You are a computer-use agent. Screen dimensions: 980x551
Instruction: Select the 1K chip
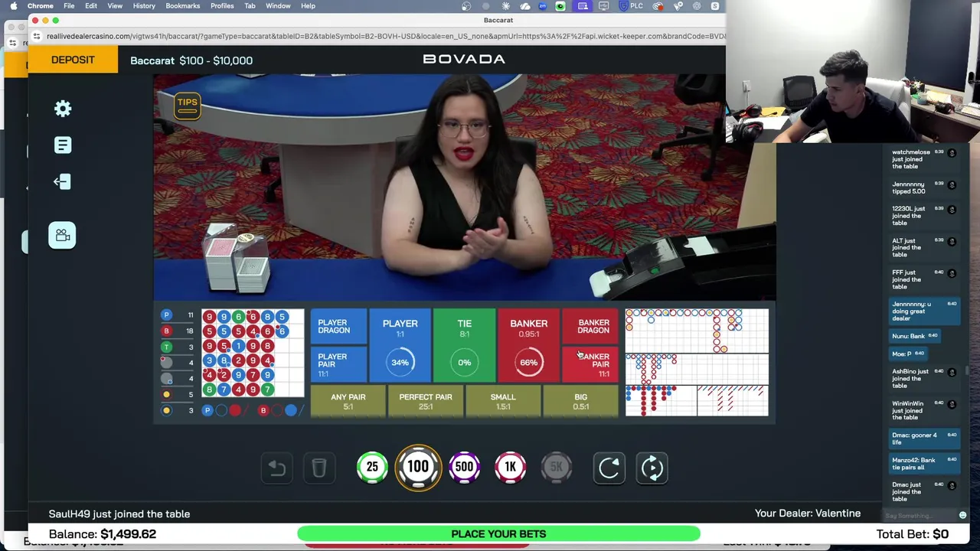pyautogui.click(x=510, y=467)
